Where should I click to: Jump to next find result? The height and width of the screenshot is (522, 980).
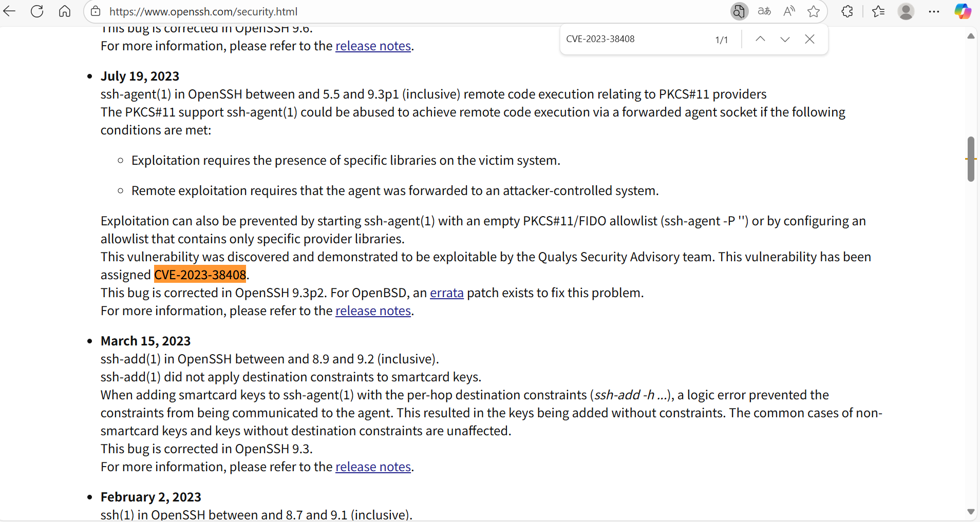[785, 39]
